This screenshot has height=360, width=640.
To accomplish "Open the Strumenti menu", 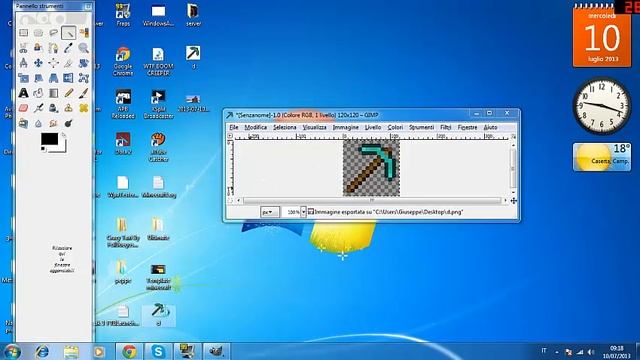I will tap(422, 127).
